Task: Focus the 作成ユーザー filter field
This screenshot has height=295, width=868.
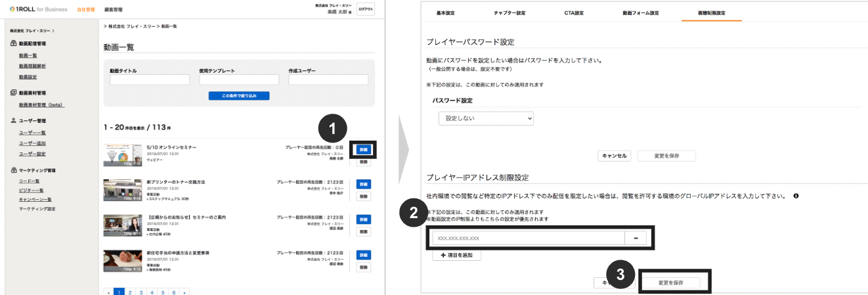Action: point(328,79)
